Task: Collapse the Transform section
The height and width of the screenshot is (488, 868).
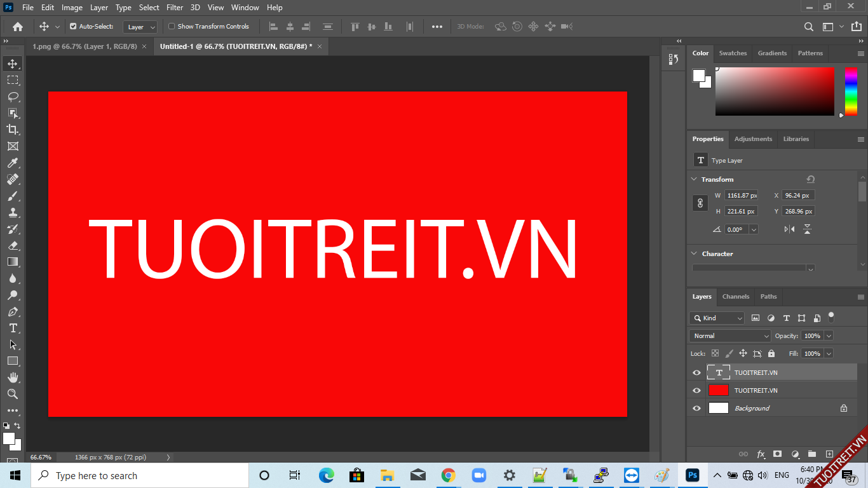Action: click(694, 179)
